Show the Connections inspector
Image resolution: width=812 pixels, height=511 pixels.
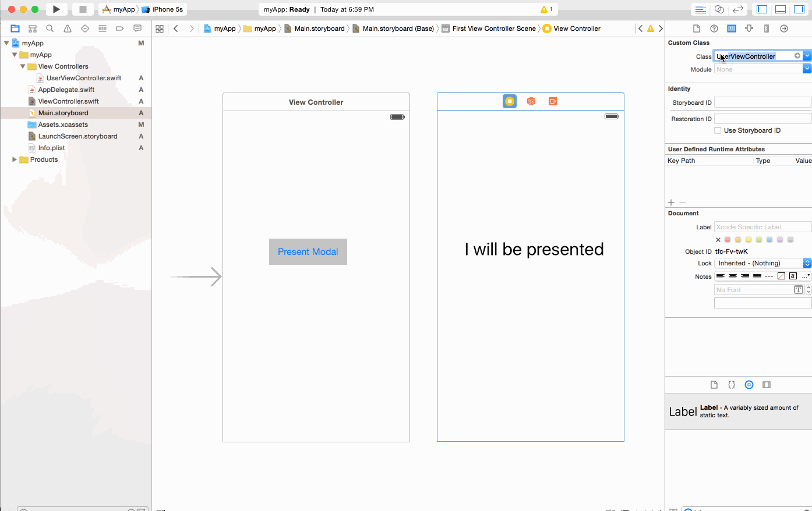[x=784, y=29]
